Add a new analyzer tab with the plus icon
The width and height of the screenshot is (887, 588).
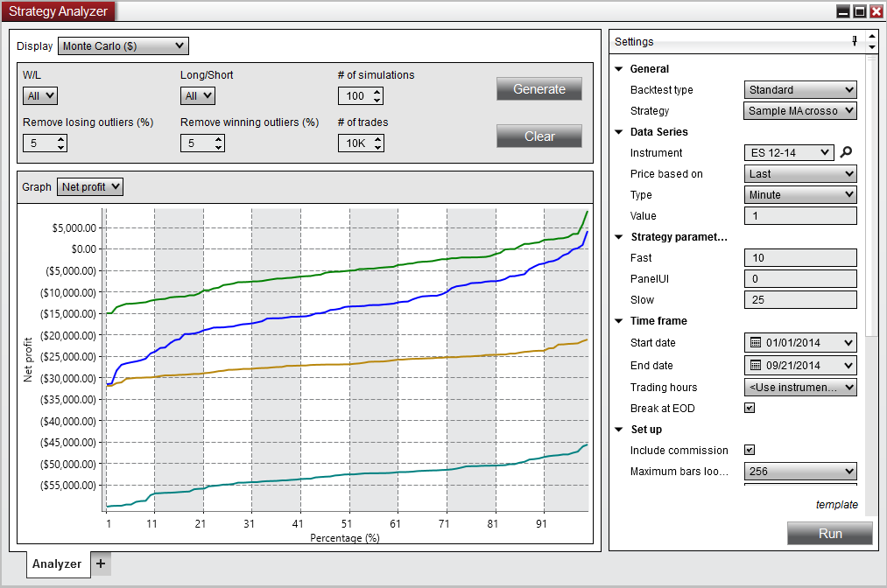pyautogui.click(x=100, y=563)
